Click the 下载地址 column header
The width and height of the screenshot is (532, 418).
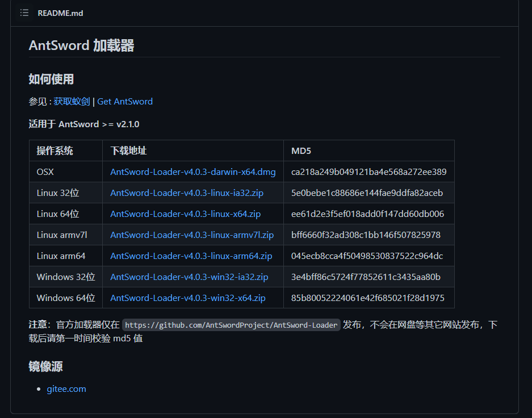[128, 151]
